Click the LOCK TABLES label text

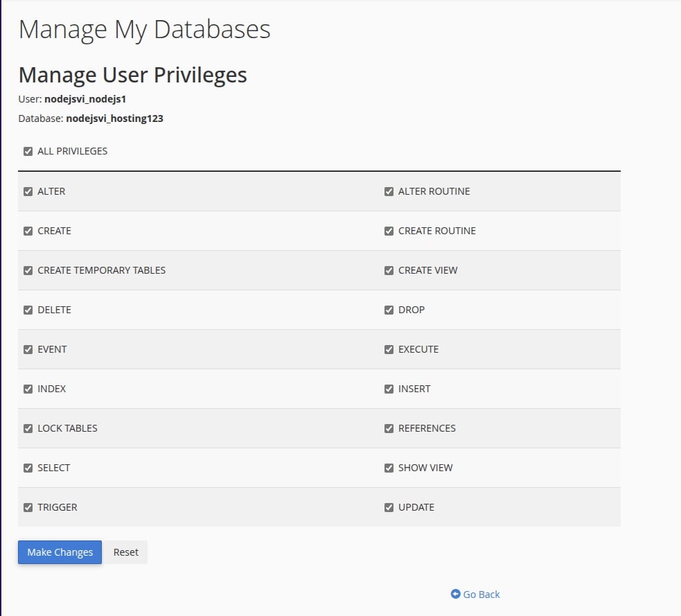(x=67, y=428)
